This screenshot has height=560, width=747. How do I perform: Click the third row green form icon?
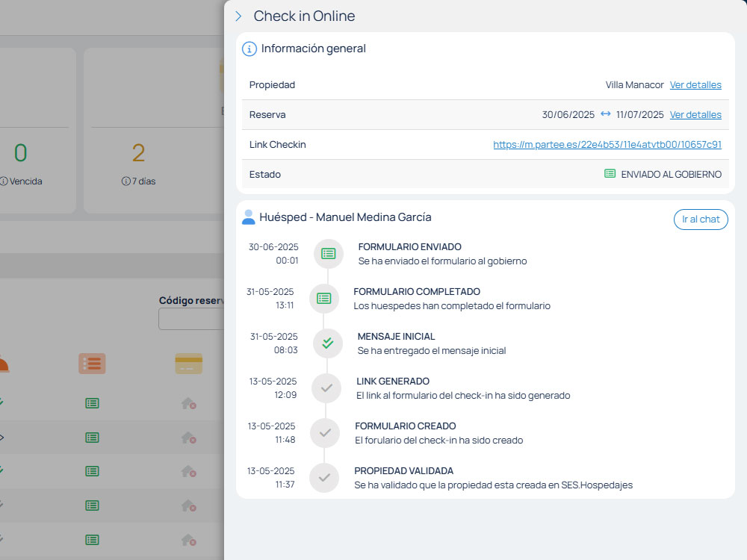point(92,471)
